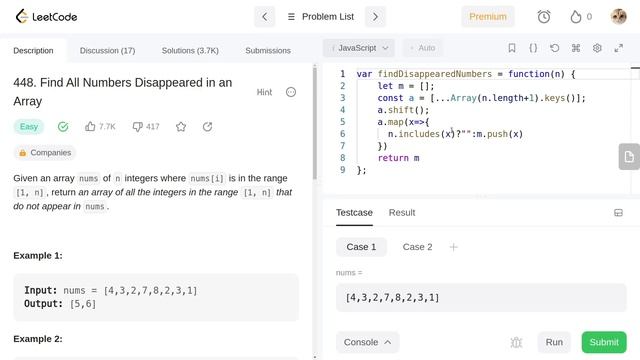Open the Problem List
This screenshot has height=360, width=640.
(x=320, y=17)
